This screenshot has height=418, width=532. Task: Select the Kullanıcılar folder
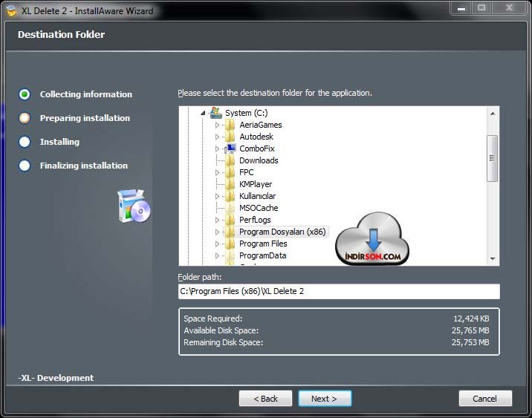click(258, 196)
